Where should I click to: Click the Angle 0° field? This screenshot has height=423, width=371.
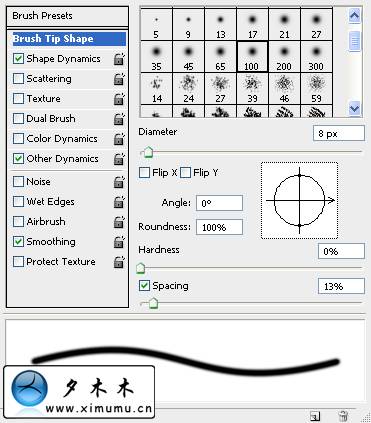tap(219, 203)
